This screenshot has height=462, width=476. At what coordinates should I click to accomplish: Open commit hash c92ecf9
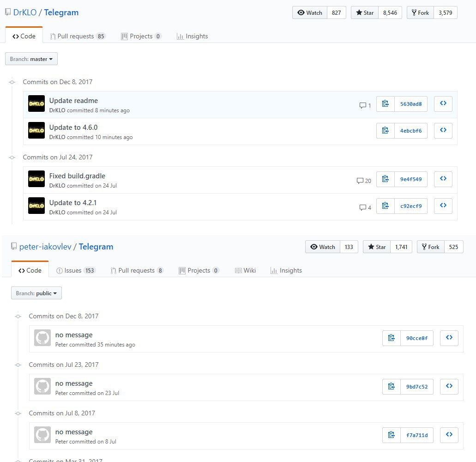point(411,206)
